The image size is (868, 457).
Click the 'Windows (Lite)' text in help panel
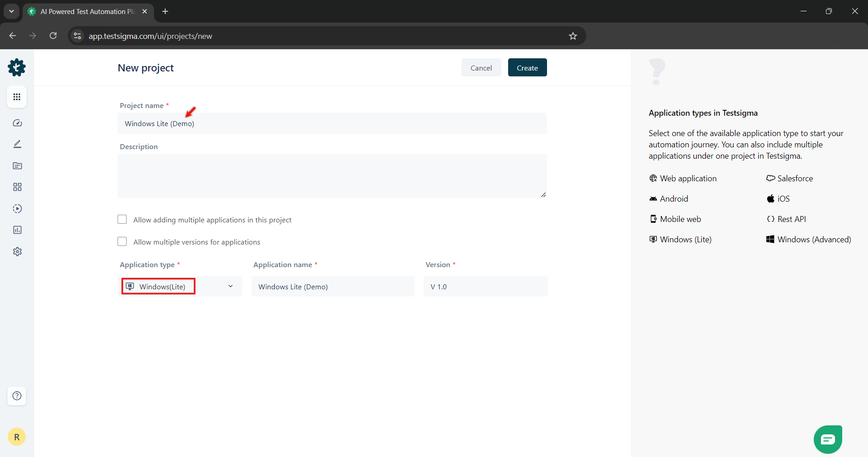pyautogui.click(x=686, y=240)
